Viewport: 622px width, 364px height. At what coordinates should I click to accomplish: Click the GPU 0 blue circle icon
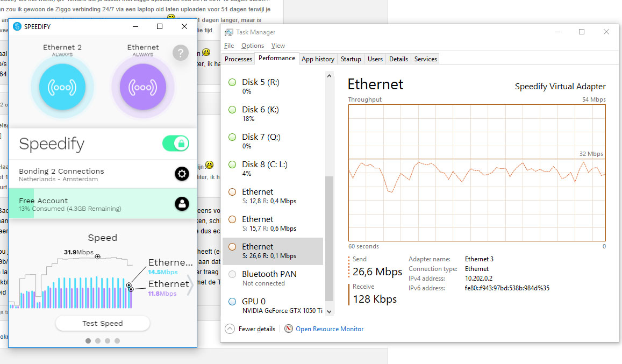(x=232, y=302)
